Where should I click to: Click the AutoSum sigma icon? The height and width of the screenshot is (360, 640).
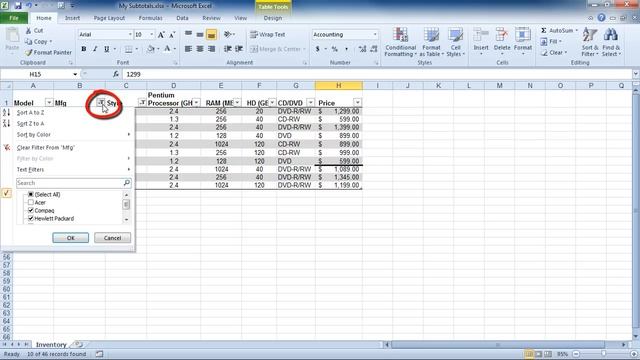coord(544,31)
